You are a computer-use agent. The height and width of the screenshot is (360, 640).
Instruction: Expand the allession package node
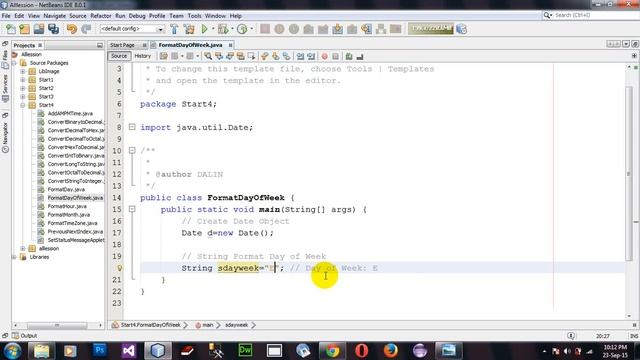click(23, 249)
